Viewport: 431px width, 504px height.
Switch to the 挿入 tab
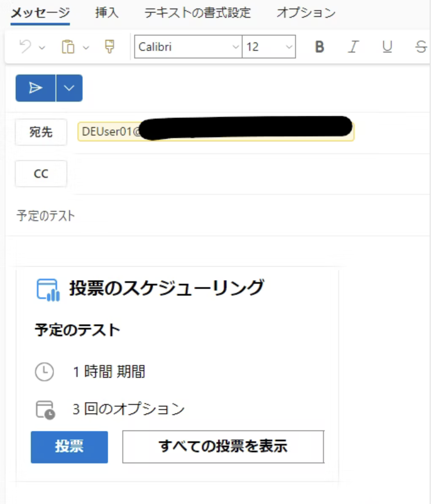point(107,13)
